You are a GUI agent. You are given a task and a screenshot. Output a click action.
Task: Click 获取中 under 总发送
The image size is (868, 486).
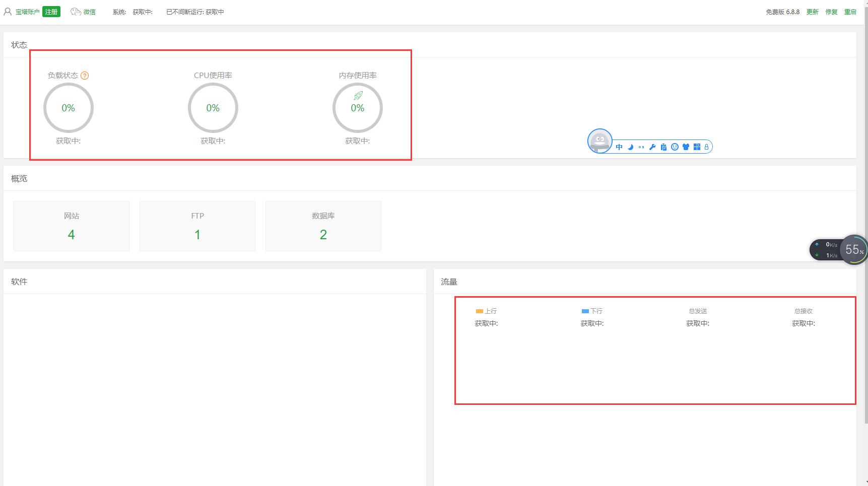pyautogui.click(x=698, y=323)
